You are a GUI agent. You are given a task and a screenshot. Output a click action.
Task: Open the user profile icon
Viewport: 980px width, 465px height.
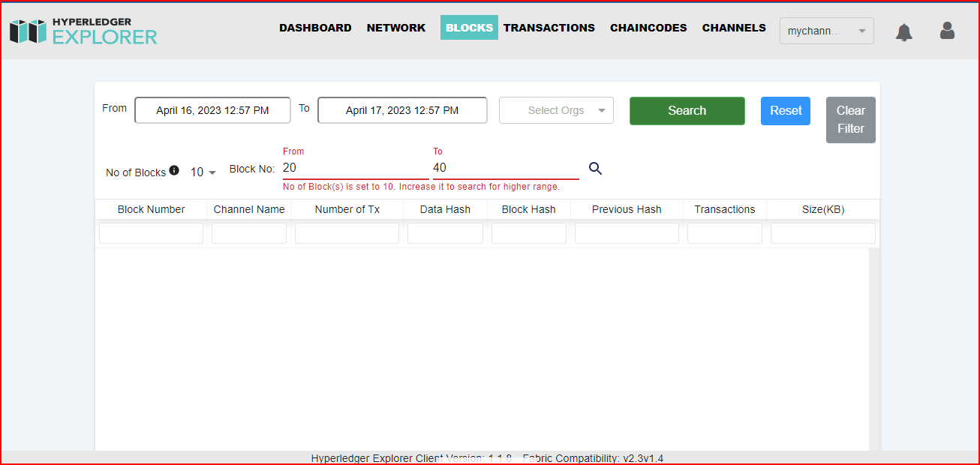tap(947, 31)
